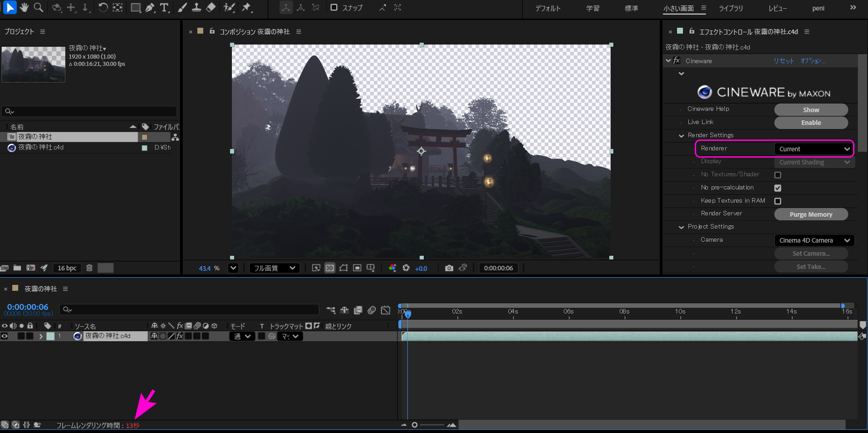Select the Puppet Pin tool
Screen dimensions: 868x433
click(246, 7)
